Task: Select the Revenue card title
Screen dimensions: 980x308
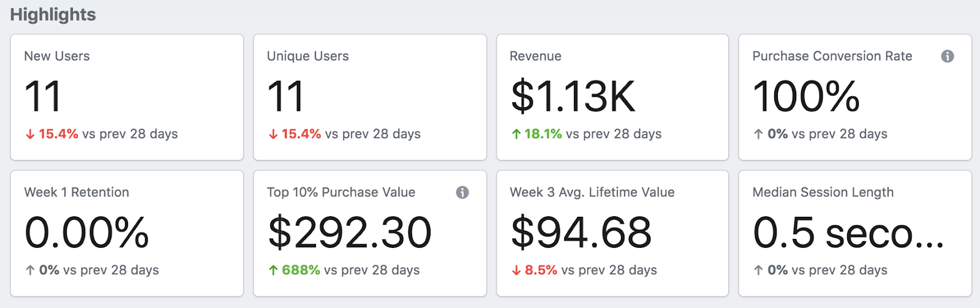Action: point(535,56)
